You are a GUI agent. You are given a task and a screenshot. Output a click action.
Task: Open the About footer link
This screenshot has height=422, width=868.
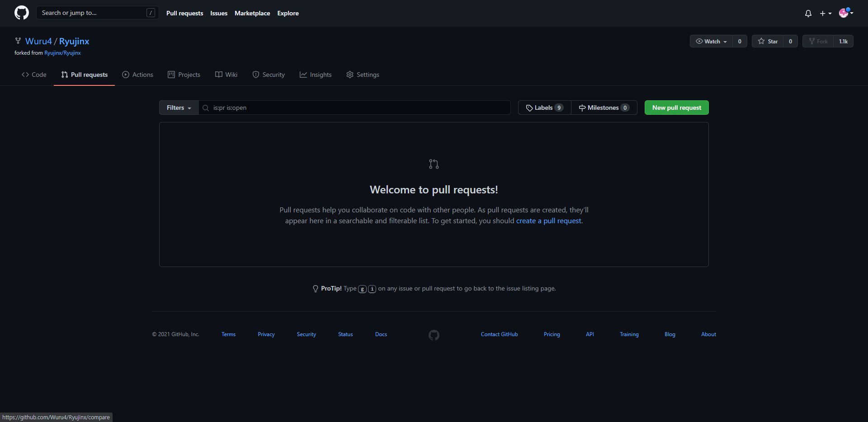click(708, 334)
